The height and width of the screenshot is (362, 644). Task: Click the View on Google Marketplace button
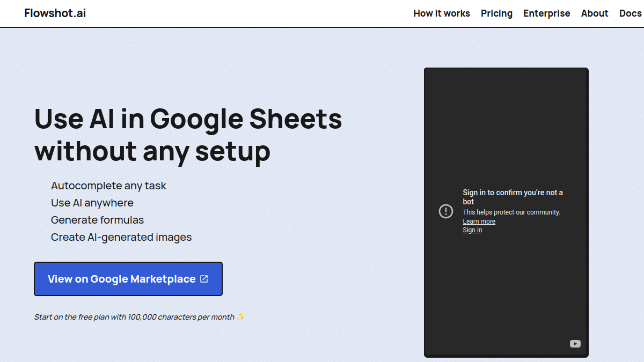(128, 279)
